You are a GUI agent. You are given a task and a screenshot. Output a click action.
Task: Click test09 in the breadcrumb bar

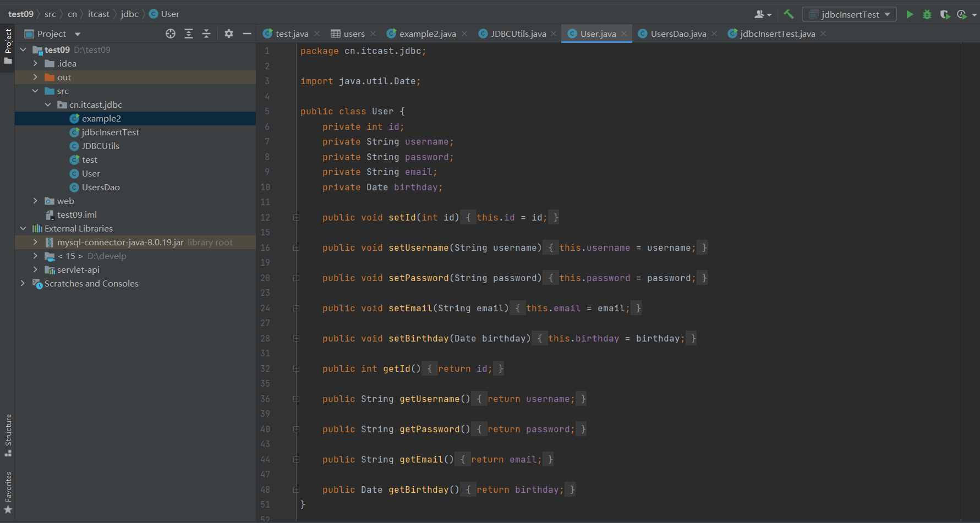point(21,14)
